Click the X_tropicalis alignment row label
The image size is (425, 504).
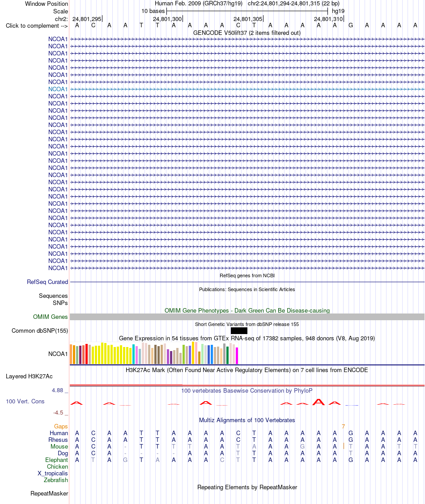point(52,474)
